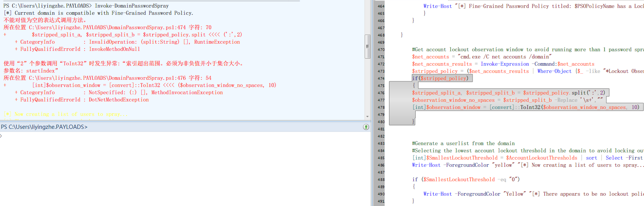Click the '#Get account lockout observation window' comment

pos(528,49)
